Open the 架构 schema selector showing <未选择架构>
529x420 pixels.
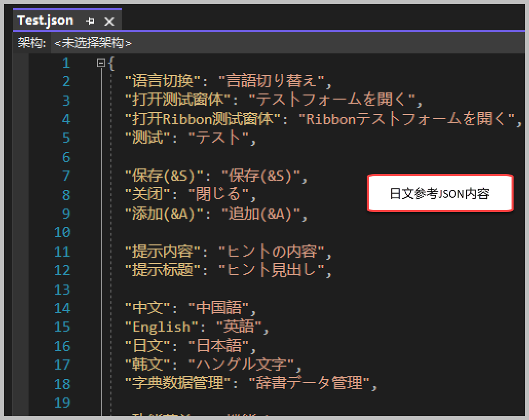pyautogui.click(x=92, y=43)
